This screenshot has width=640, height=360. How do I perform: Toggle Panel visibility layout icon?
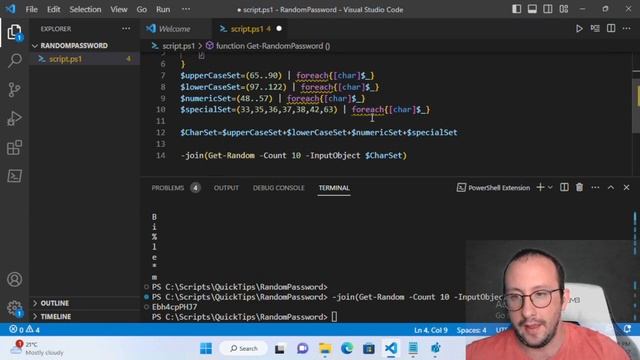532,9
